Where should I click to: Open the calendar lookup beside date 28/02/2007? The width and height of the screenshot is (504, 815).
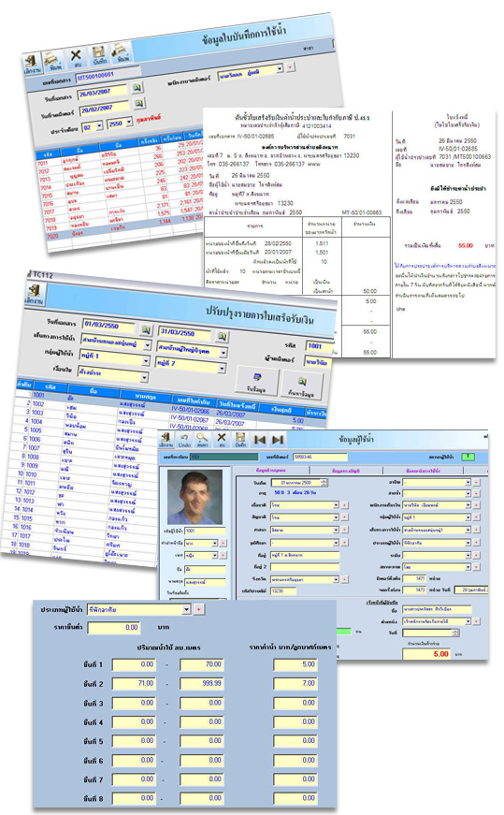139,104
